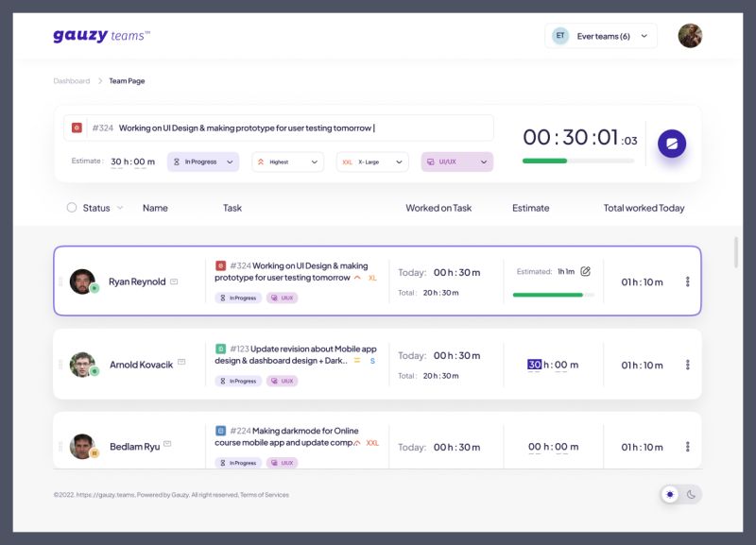756x545 pixels.
Task: Open the In Progress status dropdown
Action: pos(204,162)
